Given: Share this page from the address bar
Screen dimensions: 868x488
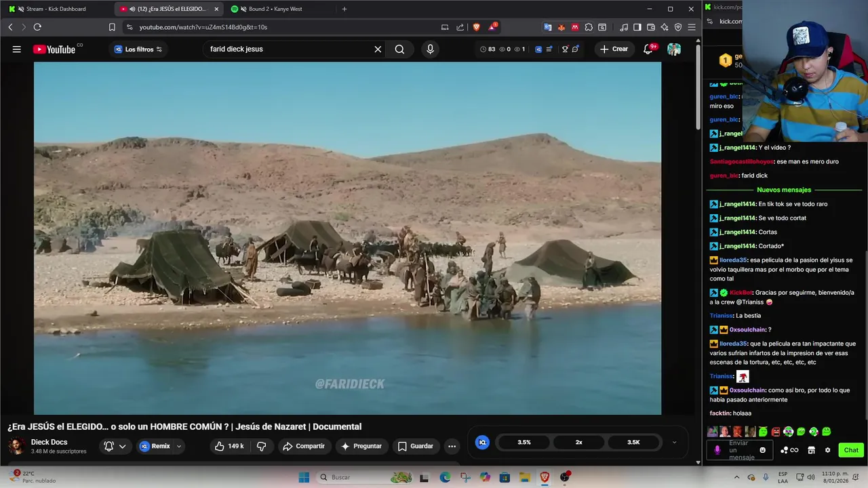Looking at the screenshot, I should (460, 27).
